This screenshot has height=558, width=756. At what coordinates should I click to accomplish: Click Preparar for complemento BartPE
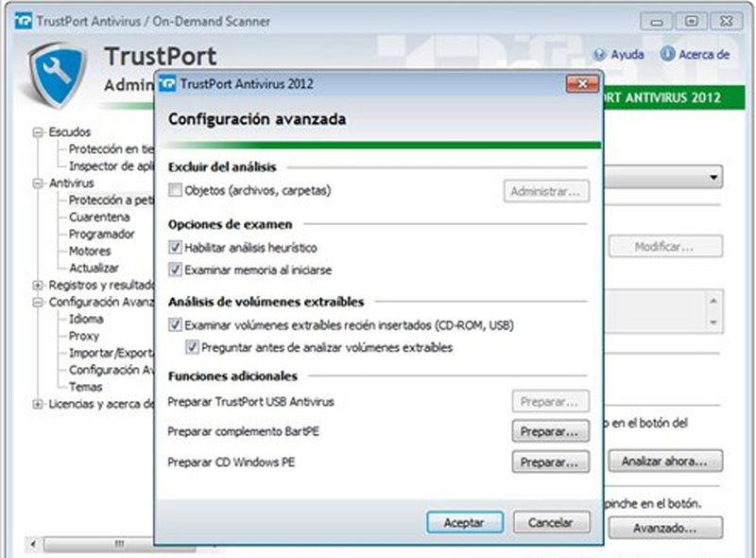[550, 431]
